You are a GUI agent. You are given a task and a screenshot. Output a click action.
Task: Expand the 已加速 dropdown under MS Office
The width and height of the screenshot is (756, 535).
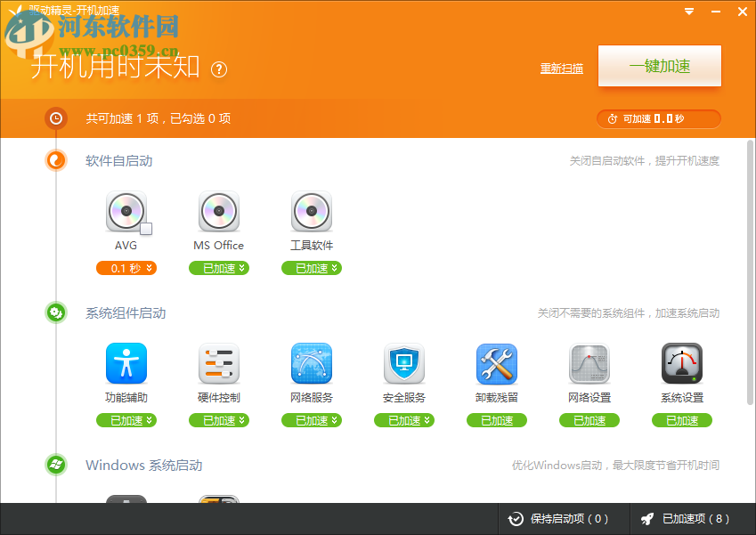click(x=218, y=268)
